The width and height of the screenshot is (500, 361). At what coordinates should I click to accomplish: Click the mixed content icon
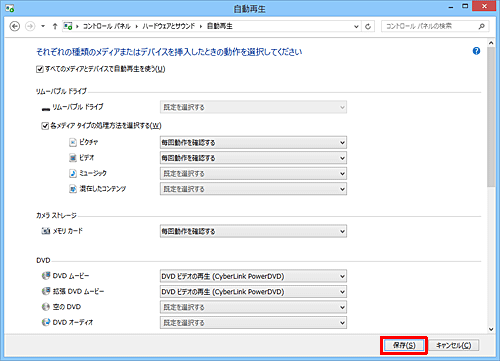point(73,189)
